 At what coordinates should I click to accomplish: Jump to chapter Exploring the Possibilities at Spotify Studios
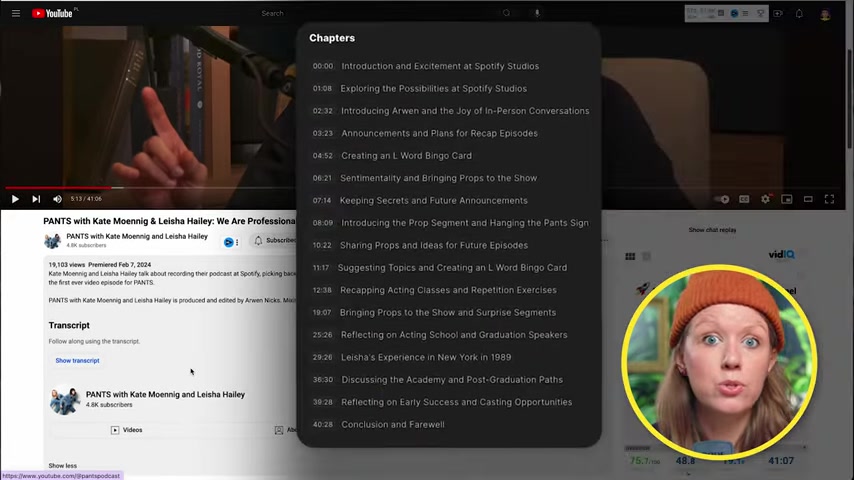(434, 88)
